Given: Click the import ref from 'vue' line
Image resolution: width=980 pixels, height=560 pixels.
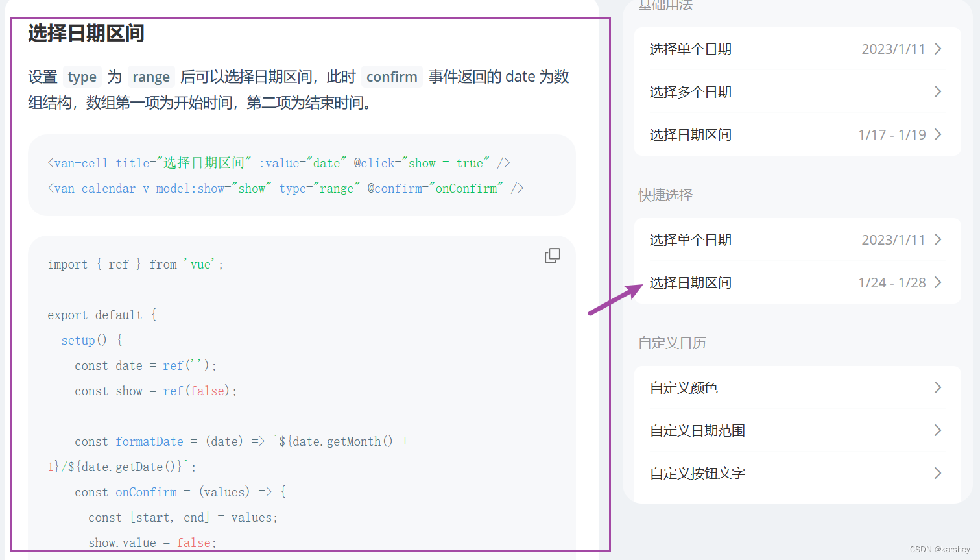Looking at the screenshot, I should click(x=136, y=265).
